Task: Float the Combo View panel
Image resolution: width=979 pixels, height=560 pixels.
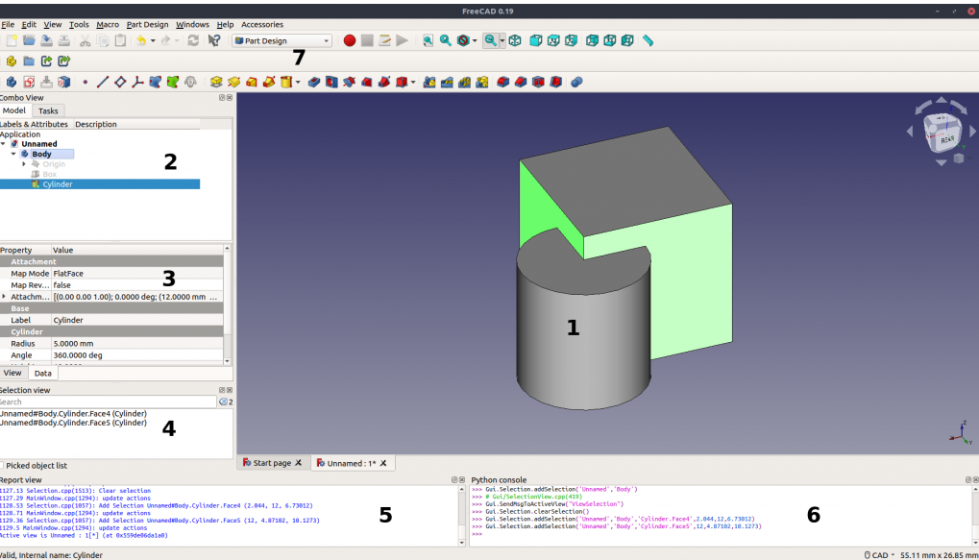Action: coord(222,97)
